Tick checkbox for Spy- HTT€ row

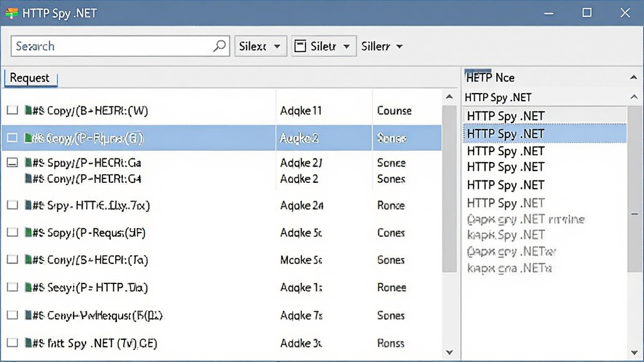click(13, 205)
